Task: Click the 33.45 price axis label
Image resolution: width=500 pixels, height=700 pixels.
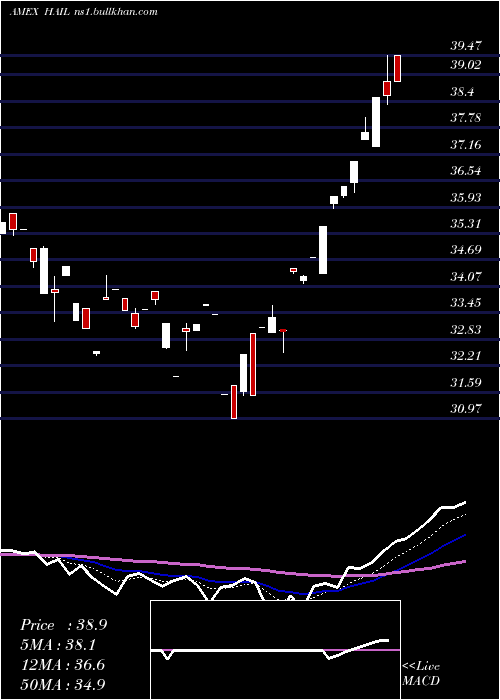Action: 466,303
